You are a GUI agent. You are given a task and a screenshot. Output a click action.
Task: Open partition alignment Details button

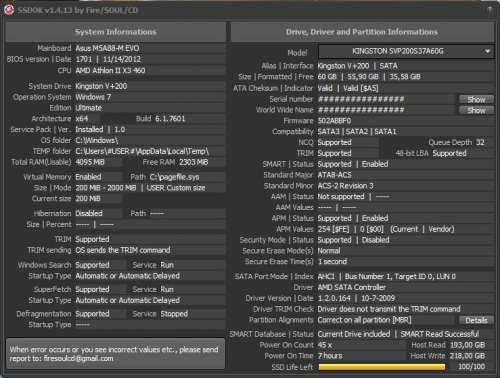point(476,320)
